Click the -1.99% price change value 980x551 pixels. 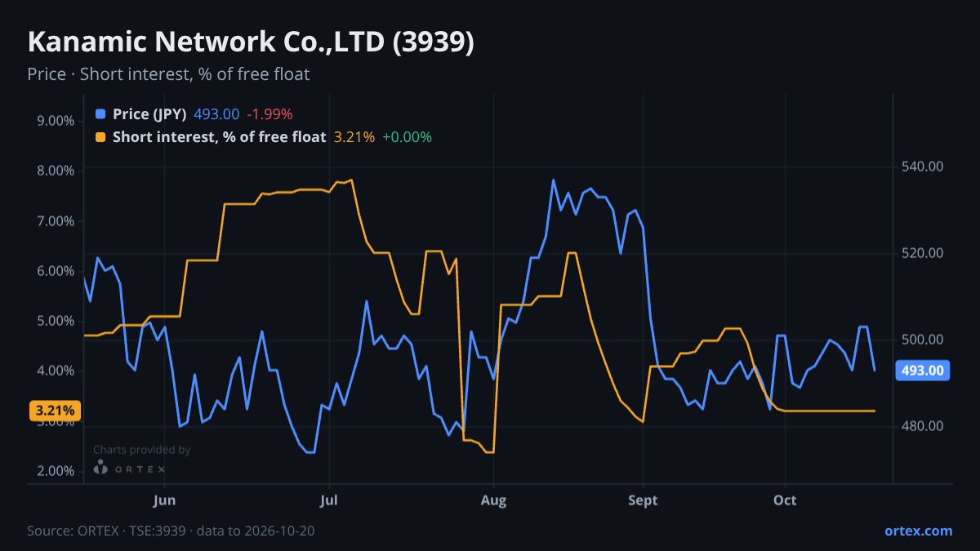pos(269,114)
